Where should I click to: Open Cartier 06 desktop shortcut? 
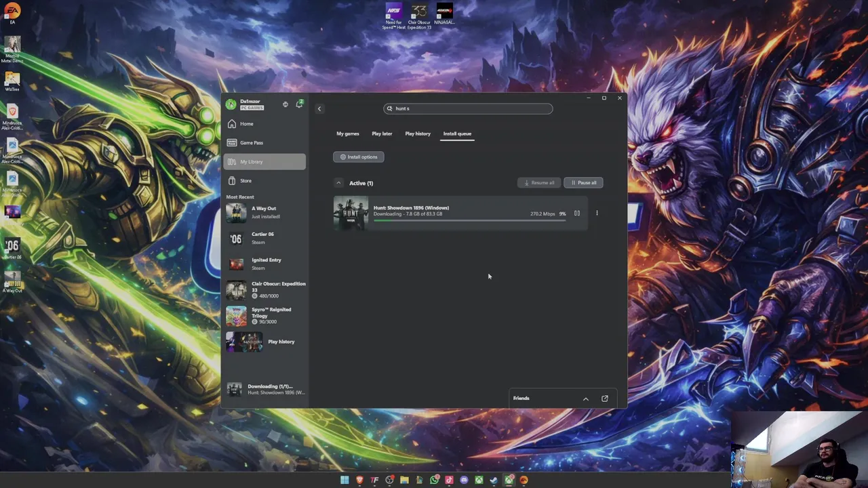tap(12, 249)
